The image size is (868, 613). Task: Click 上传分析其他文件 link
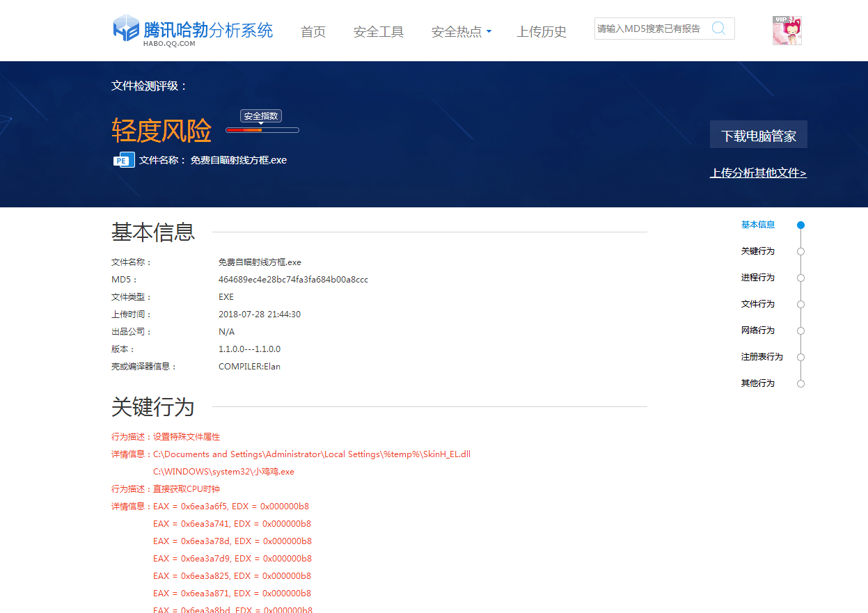[x=758, y=173]
